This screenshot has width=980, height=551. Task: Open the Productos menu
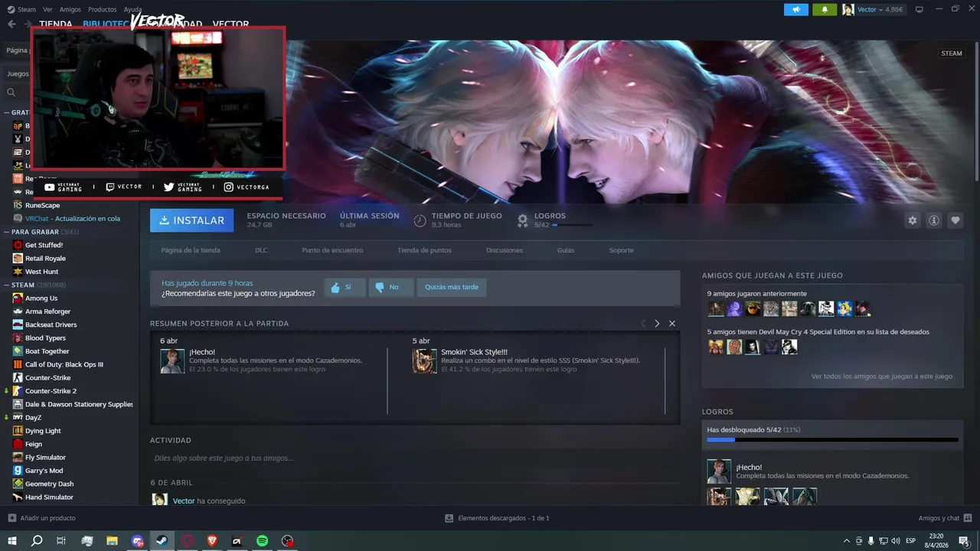(x=103, y=10)
